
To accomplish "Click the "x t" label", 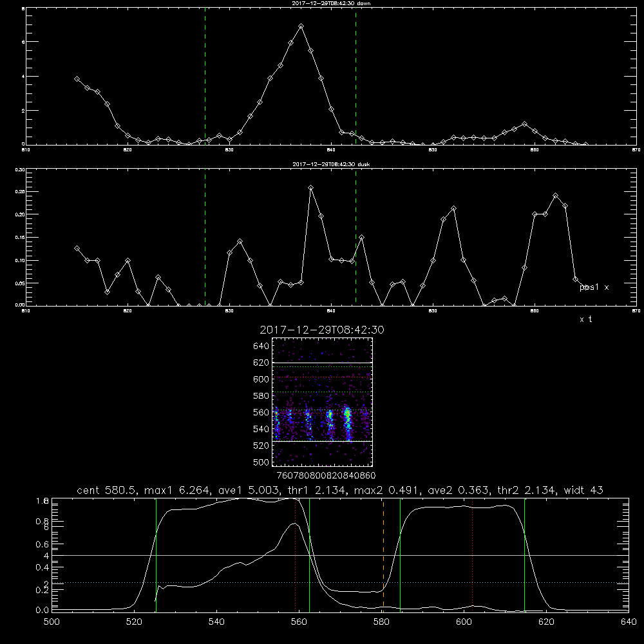I will [x=586, y=319].
